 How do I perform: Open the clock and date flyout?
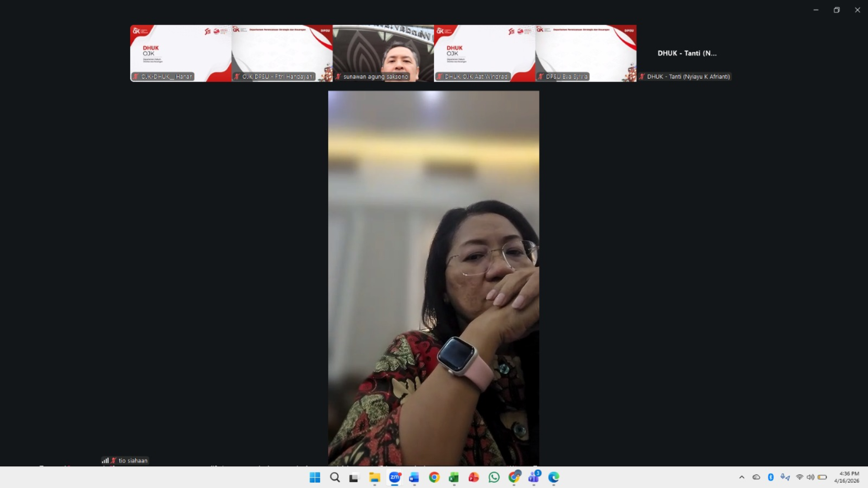tap(846, 477)
